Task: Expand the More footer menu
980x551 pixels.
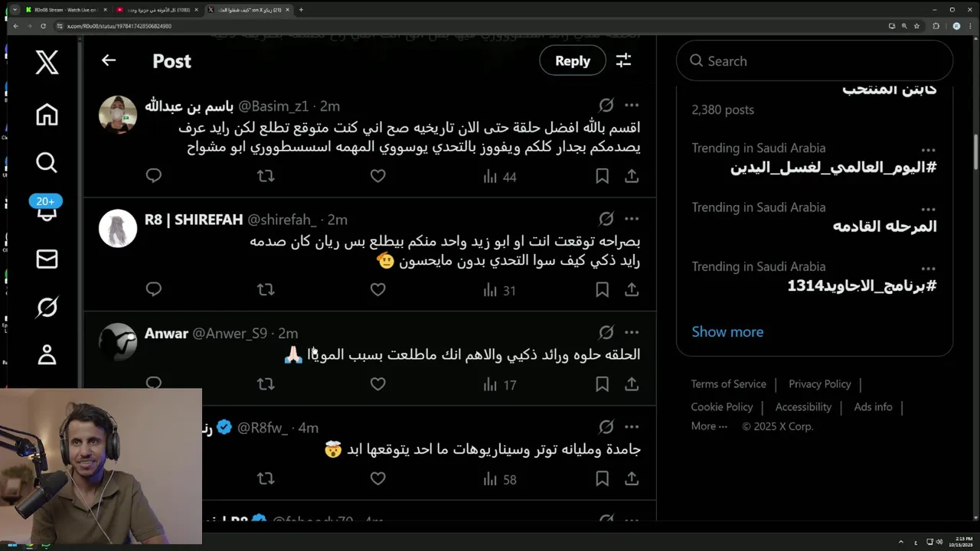Action: [x=709, y=426]
